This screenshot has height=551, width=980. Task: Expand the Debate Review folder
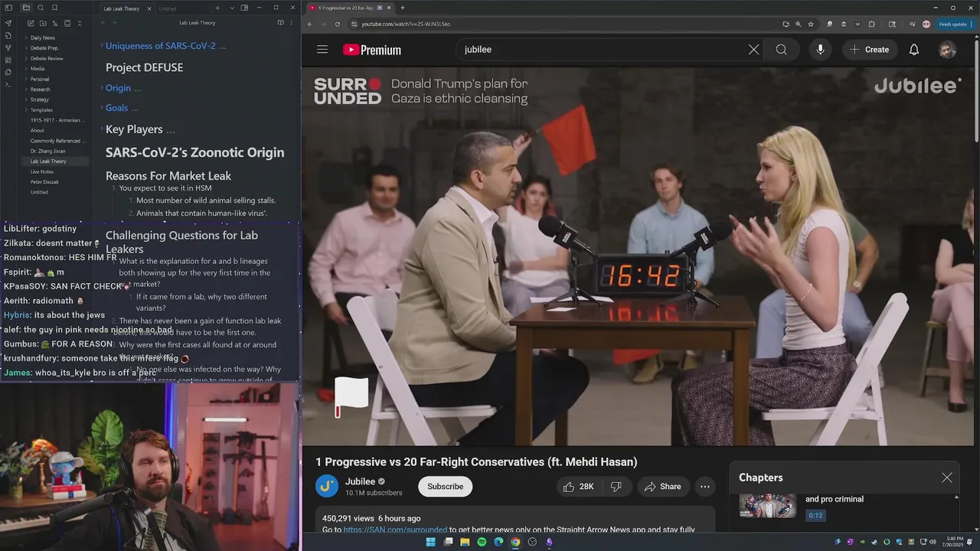coord(26,58)
